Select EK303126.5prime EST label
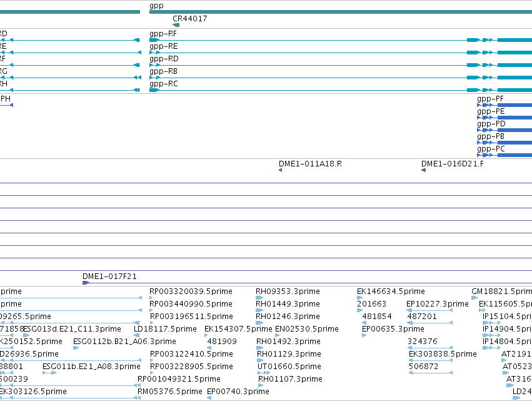The height and width of the screenshot is (401, 532). [33, 392]
